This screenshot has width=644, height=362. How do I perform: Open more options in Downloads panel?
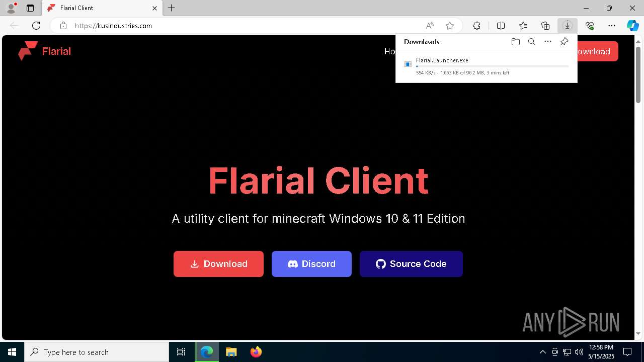pyautogui.click(x=548, y=42)
